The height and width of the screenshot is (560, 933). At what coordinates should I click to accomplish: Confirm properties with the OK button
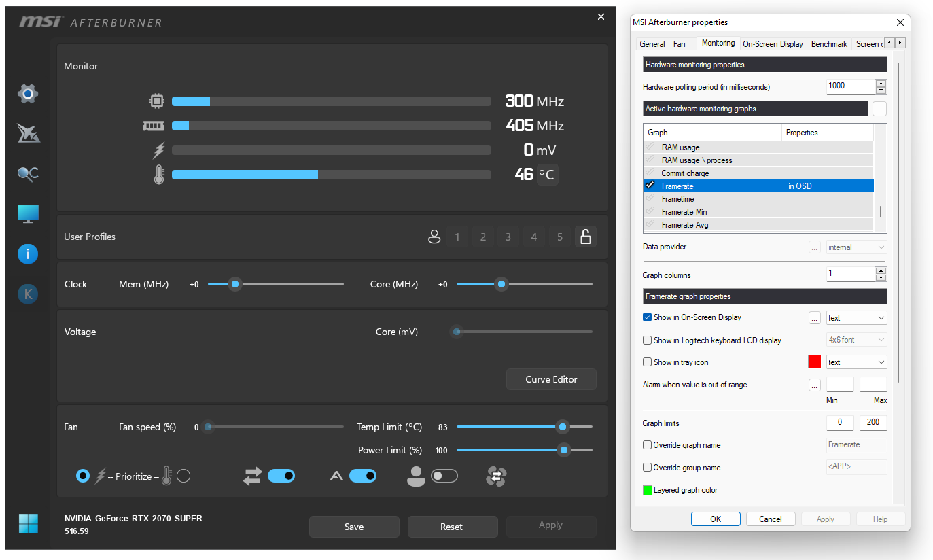point(716,519)
